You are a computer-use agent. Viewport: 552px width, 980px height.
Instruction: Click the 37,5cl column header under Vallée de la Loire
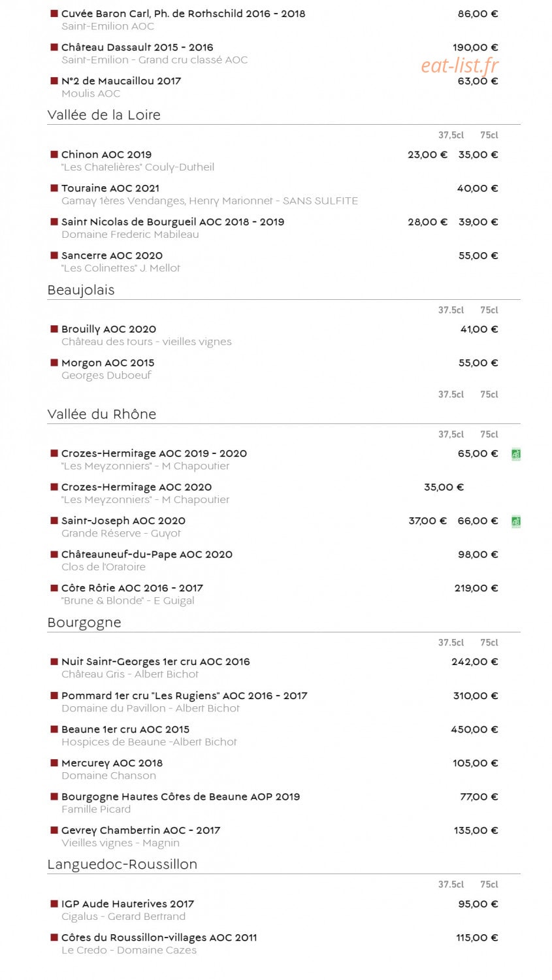tap(451, 135)
